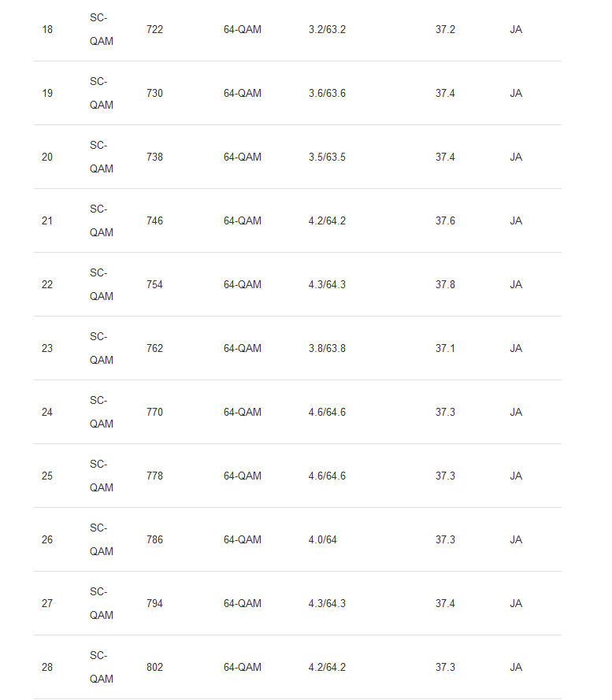This screenshot has width=612, height=700.
Task: Click channel number 20
Action: tap(47, 157)
